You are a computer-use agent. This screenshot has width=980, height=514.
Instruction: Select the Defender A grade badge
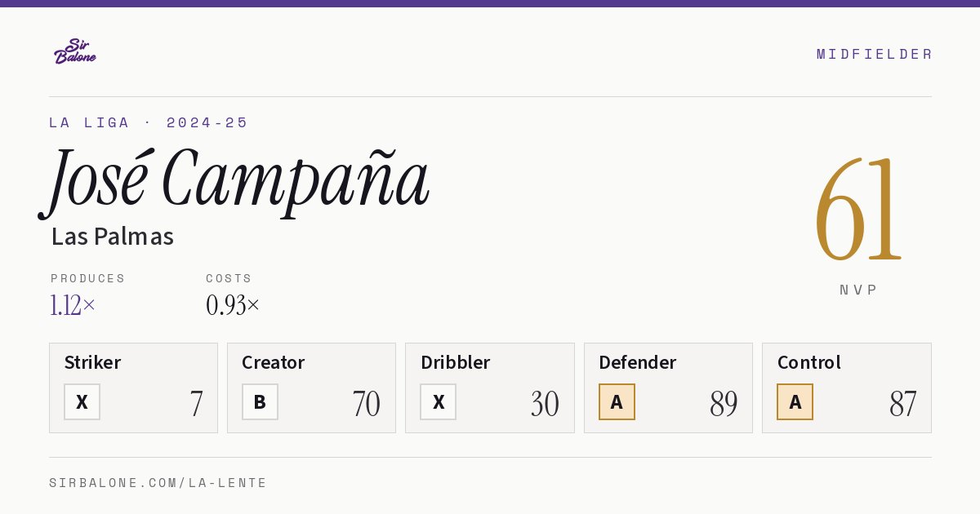(617, 401)
